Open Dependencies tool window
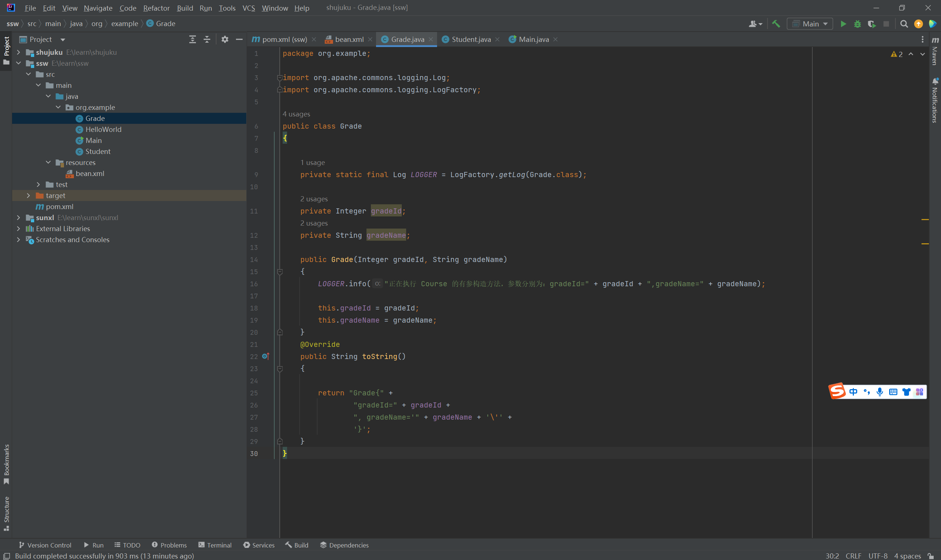This screenshot has width=941, height=560. click(344, 545)
